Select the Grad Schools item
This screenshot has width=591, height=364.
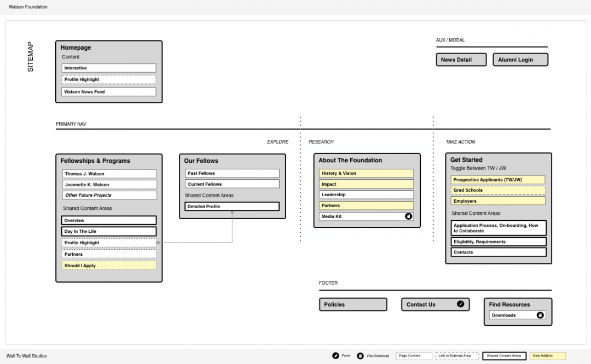pyautogui.click(x=498, y=190)
